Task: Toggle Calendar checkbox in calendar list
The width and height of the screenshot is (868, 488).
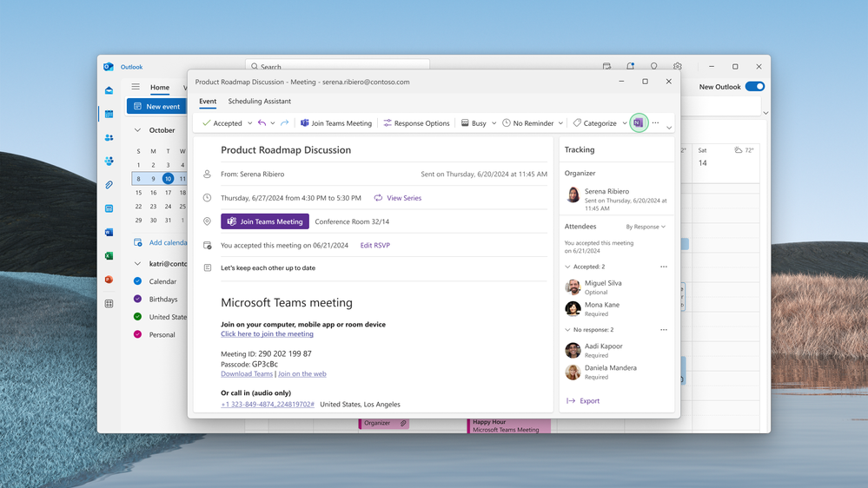Action: [x=138, y=281]
